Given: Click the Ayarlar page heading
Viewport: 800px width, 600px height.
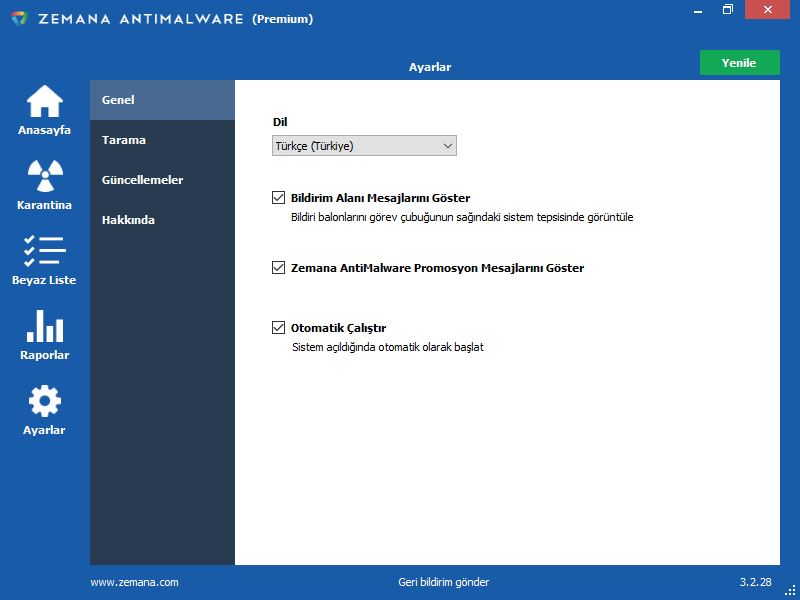Looking at the screenshot, I should pyautogui.click(x=430, y=67).
